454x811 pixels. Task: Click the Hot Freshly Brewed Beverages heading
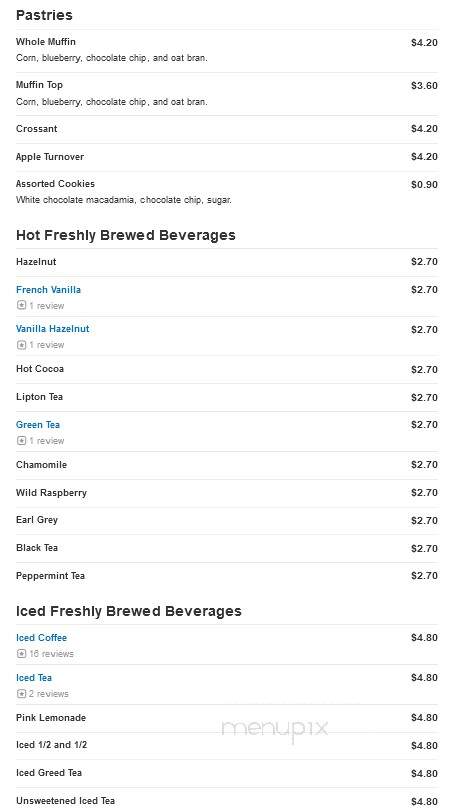point(126,235)
